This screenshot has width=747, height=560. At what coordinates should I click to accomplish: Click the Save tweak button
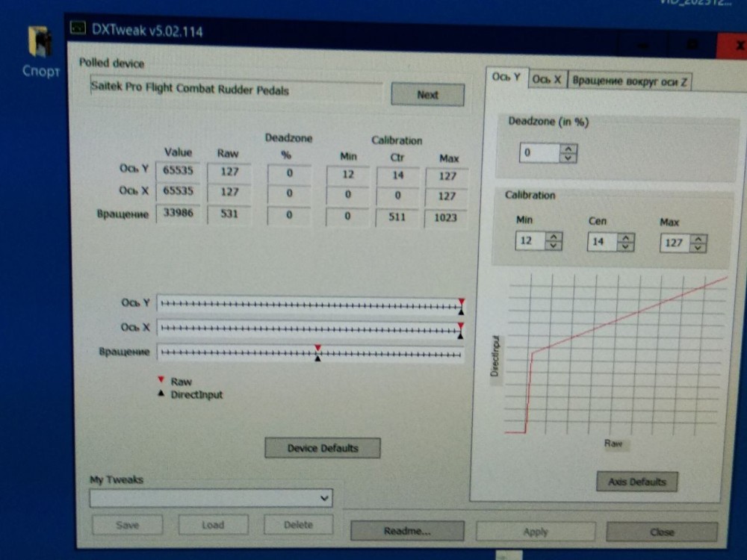(127, 525)
